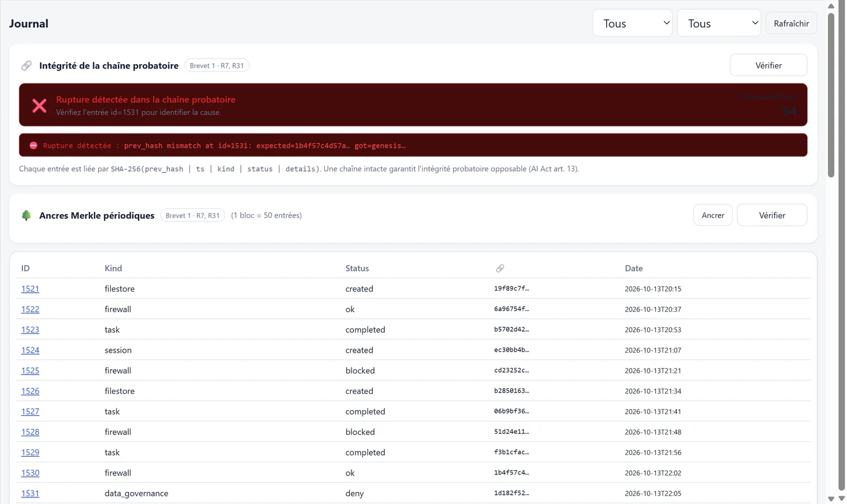Click the Date column header
The image size is (847, 504).
pos(633,268)
